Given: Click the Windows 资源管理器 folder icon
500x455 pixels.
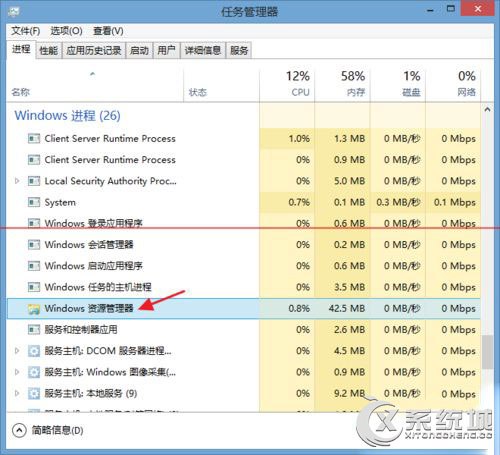Looking at the screenshot, I should pos(34,309).
